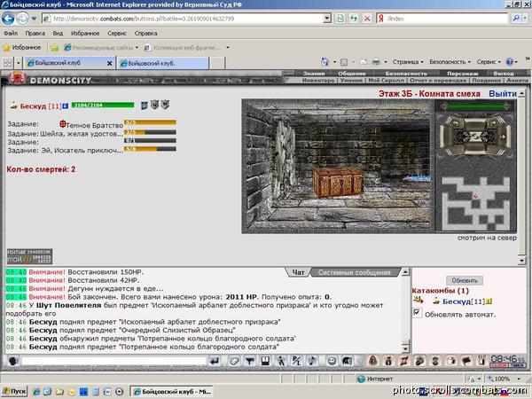Click the Анкета game menu link
The width and height of the screenshot is (532, 399).
[x=517, y=80]
